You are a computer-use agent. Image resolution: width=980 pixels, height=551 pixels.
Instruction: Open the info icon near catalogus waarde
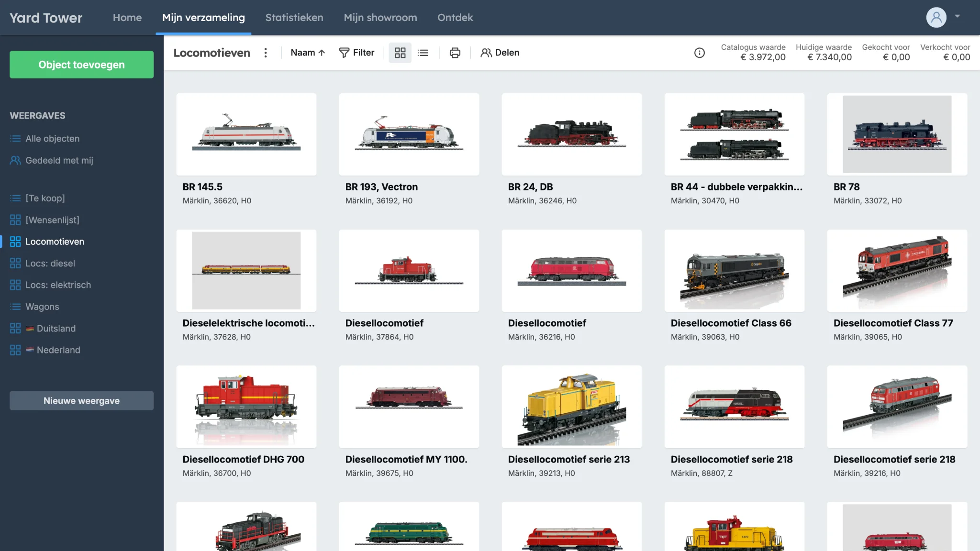(700, 53)
